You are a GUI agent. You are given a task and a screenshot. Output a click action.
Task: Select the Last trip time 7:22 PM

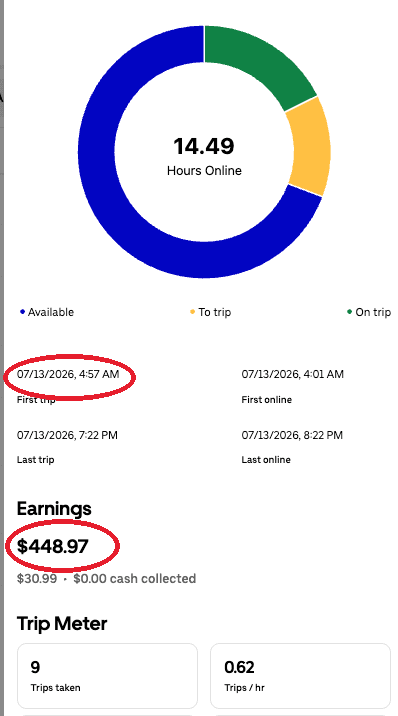click(x=67, y=435)
